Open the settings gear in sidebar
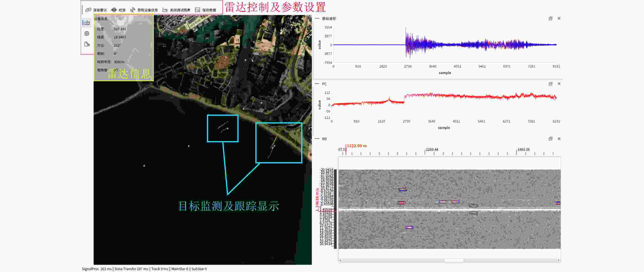The image size is (644, 272). 87,34
